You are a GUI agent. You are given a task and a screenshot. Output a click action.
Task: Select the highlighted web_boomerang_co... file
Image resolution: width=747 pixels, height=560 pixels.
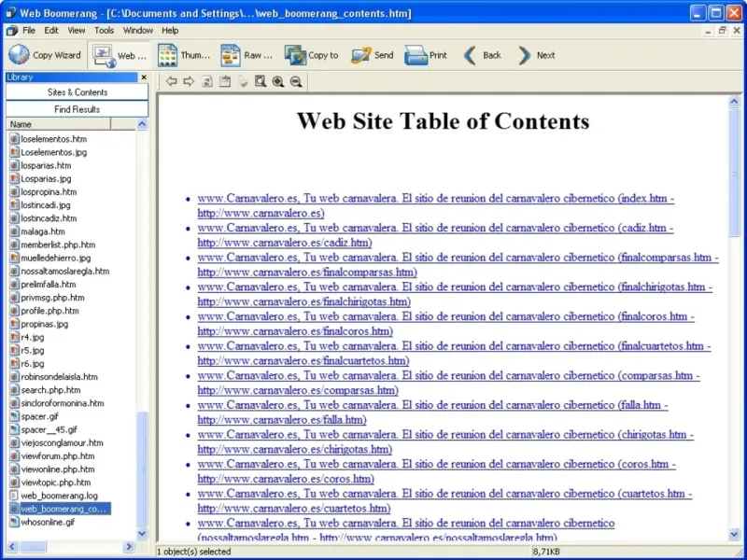pos(63,509)
